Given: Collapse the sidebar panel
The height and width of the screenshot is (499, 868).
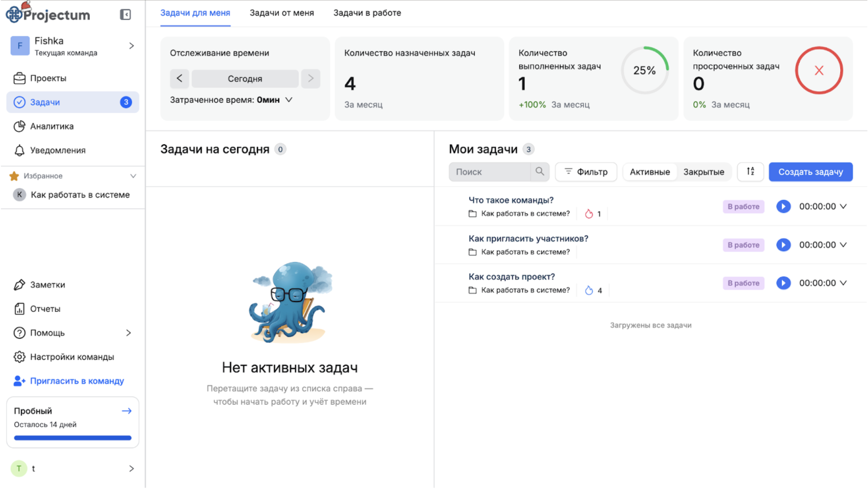Looking at the screenshot, I should point(126,14).
